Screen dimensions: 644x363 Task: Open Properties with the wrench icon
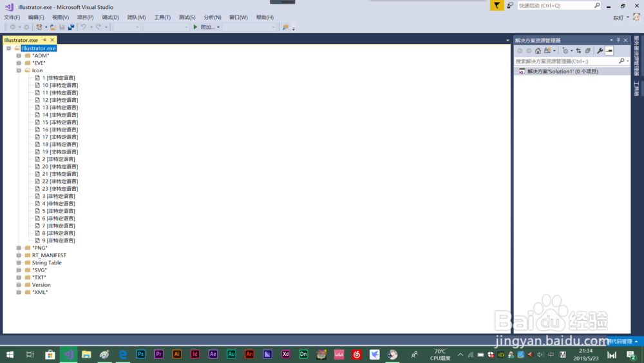[x=600, y=51]
